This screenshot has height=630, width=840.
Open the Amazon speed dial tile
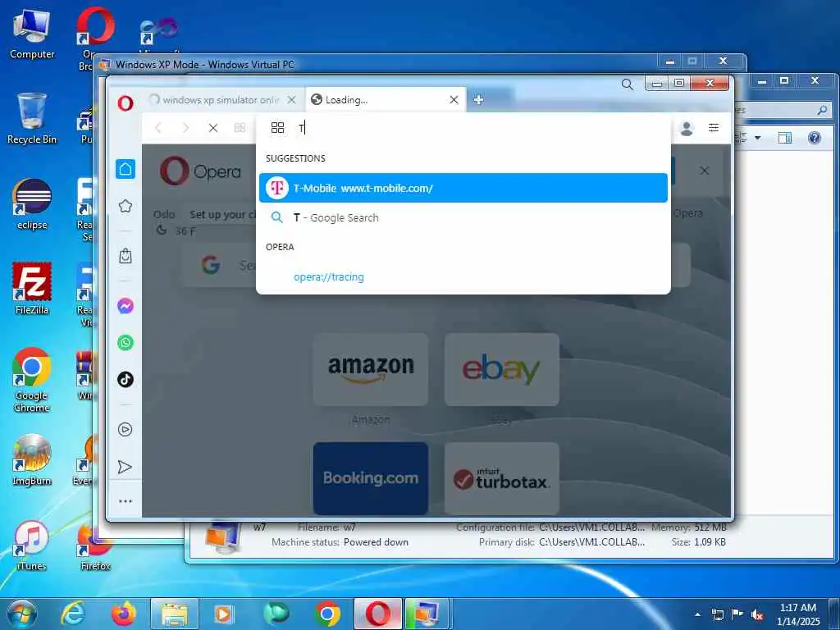tap(371, 369)
